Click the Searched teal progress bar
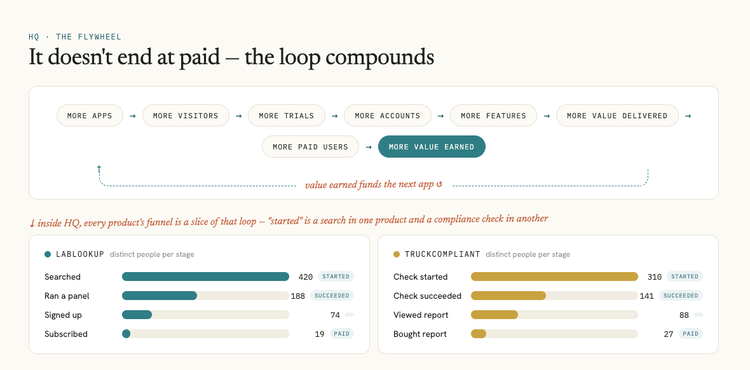This screenshot has height=370, width=750. pos(206,276)
